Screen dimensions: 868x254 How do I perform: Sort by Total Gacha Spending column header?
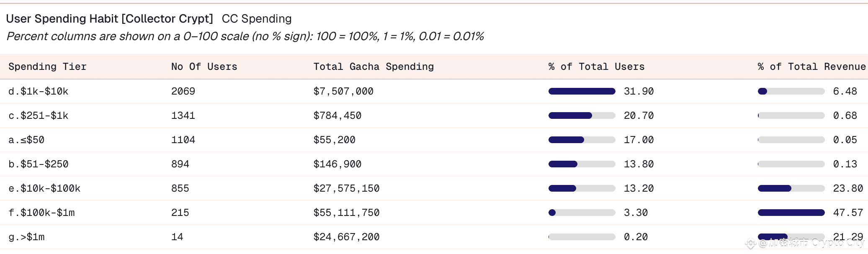tap(373, 67)
